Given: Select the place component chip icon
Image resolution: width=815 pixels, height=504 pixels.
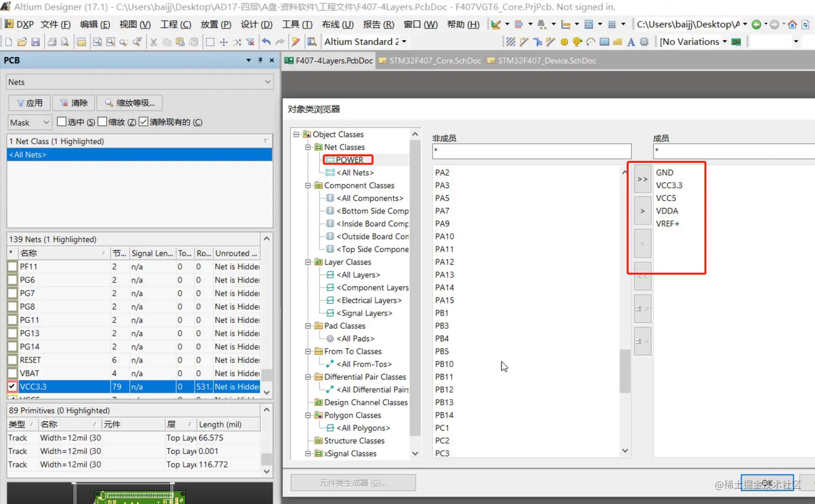Looking at the screenshot, I should [x=644, y=42].
